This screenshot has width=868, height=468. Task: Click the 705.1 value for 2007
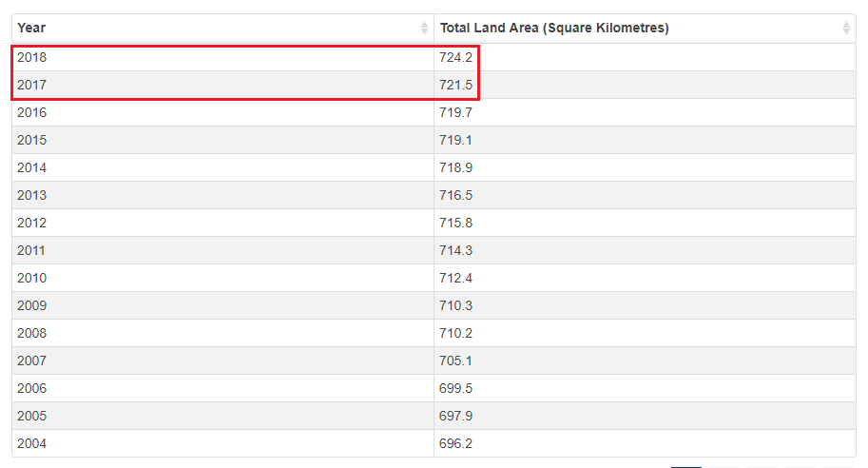(456, 361)
